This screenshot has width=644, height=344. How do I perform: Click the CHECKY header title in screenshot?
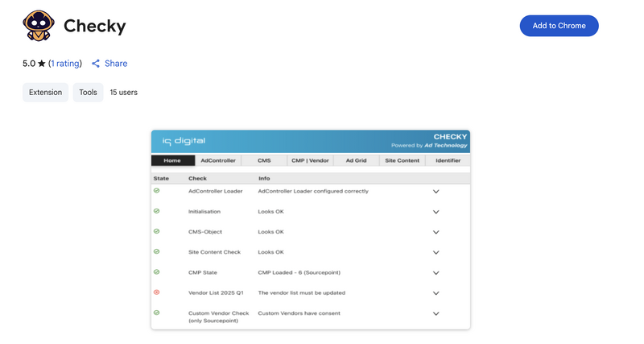pos(450,137)
